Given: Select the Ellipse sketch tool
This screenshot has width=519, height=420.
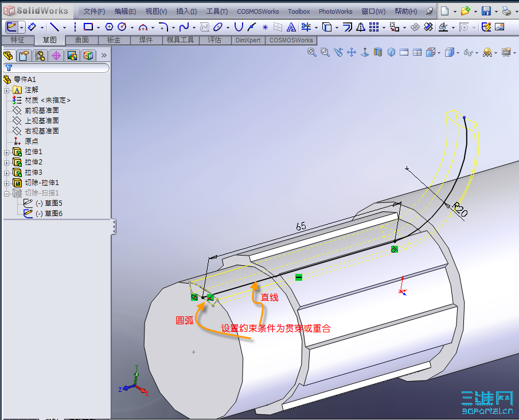Looking at the screenshot, I should tap(218, 27).
